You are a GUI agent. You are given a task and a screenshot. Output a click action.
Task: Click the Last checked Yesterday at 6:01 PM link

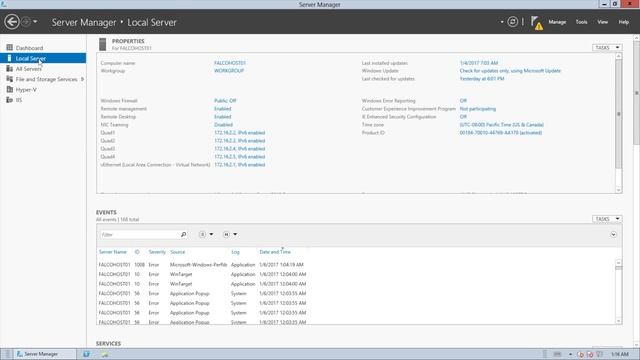click(482, 79)
